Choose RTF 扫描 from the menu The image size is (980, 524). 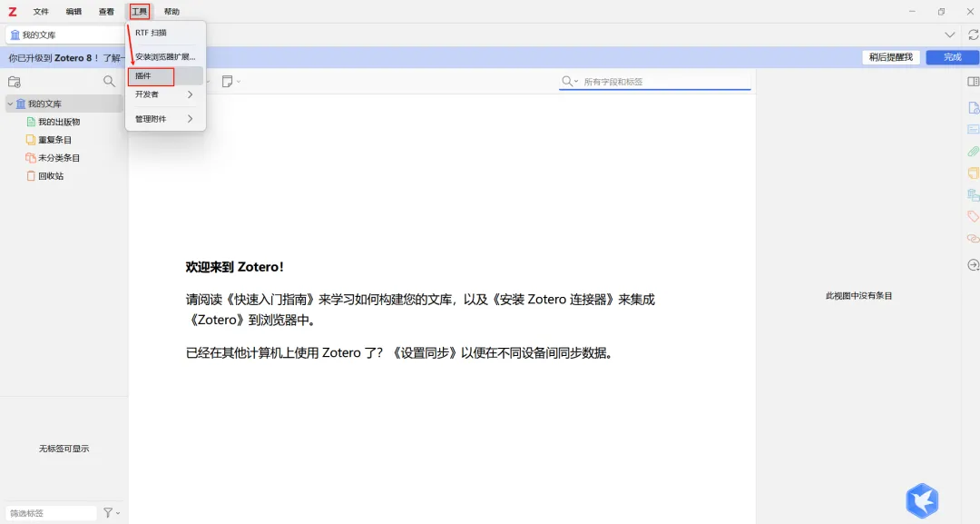165,33
